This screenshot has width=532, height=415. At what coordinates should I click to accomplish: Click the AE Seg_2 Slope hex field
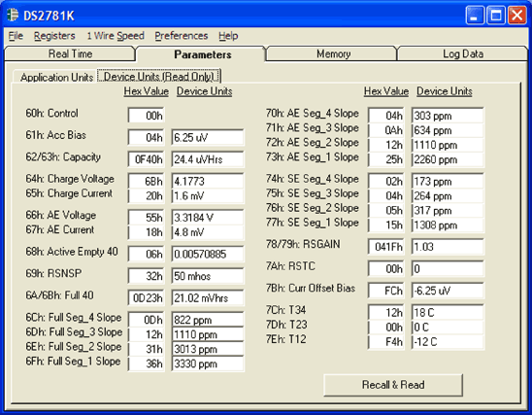(386, 145)
